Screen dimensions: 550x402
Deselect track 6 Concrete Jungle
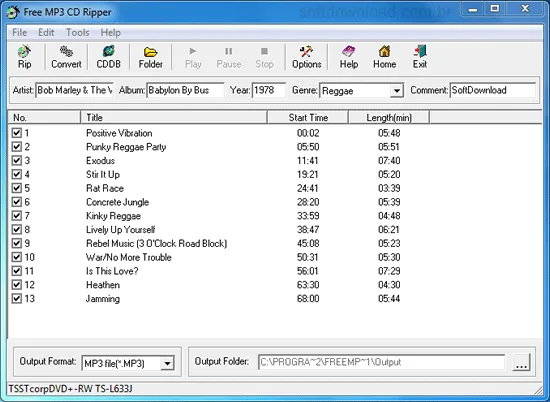[x=16, y=202]
